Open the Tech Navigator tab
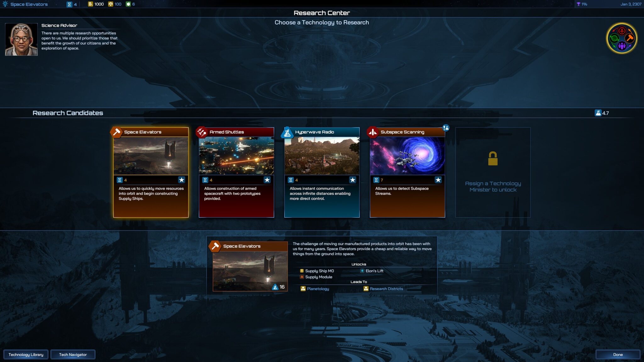The image size is (644, 362). [73, 354]
